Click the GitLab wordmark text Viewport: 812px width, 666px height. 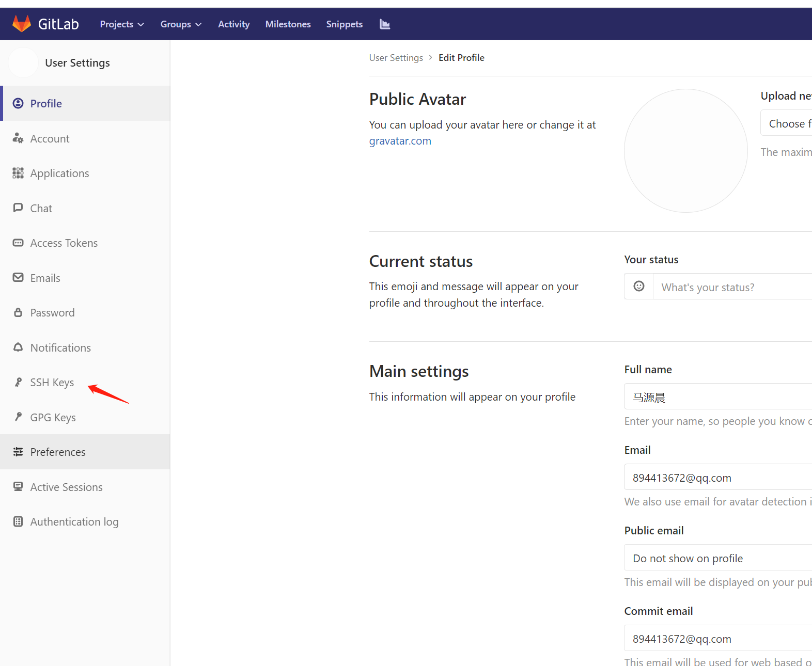click(x=58, y=24)
